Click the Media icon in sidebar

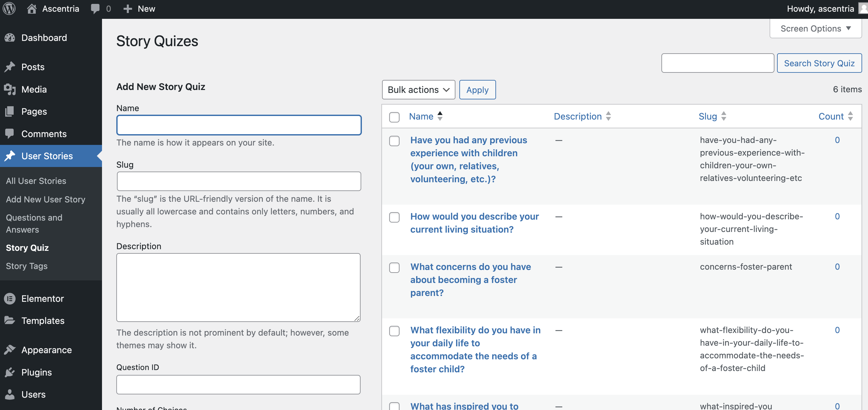click(10, 89)
